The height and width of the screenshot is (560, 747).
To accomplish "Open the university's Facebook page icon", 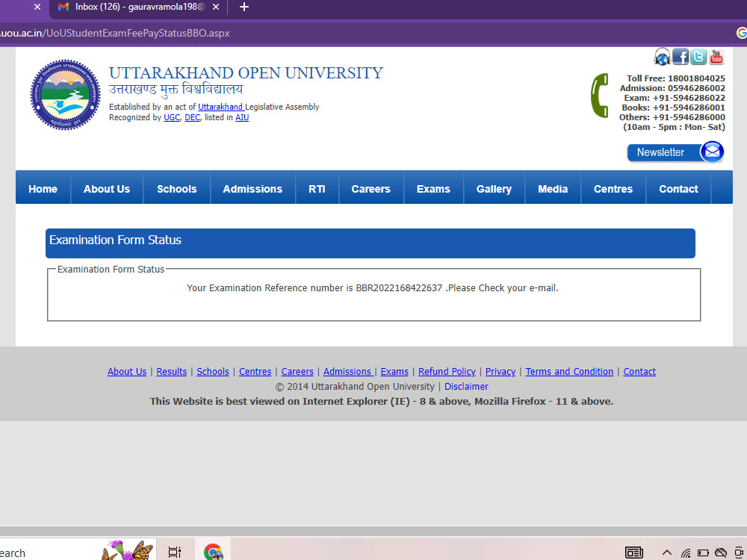I will [x=681, y=57].
